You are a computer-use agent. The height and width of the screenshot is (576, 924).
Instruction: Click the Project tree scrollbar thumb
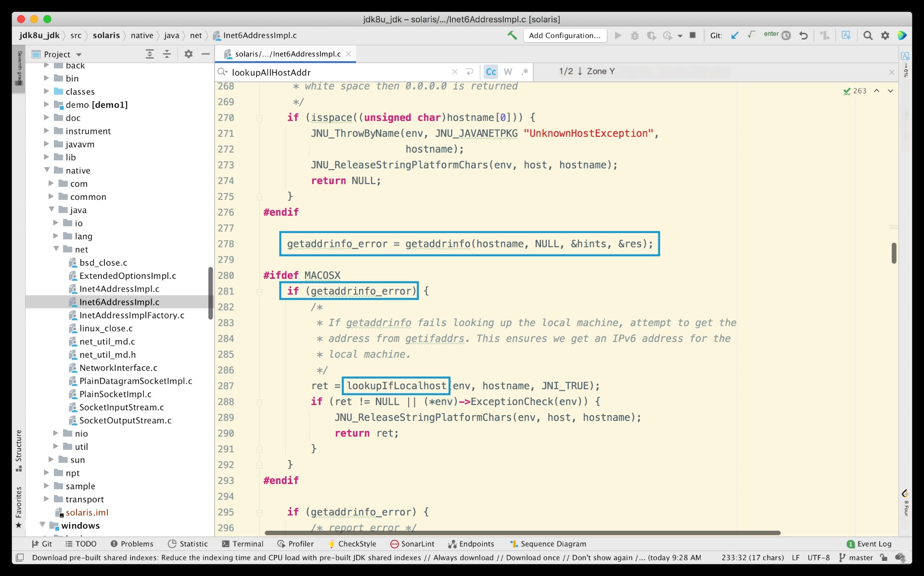coord(210,293)
